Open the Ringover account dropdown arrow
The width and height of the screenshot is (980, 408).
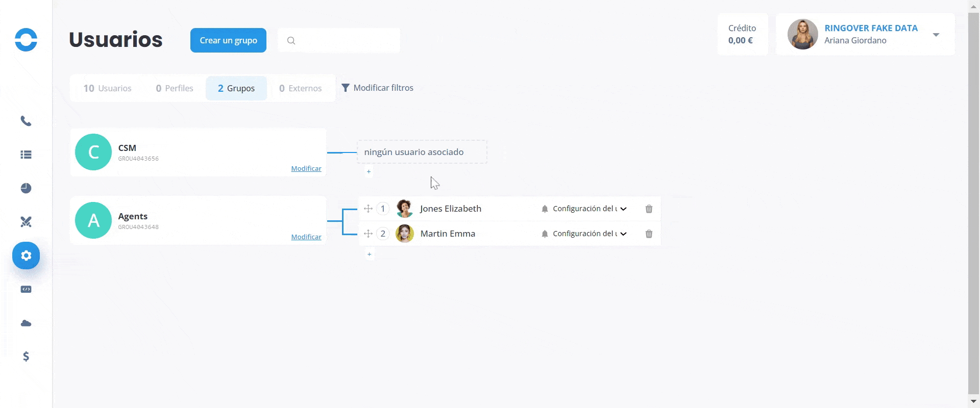tap(936, 35)
